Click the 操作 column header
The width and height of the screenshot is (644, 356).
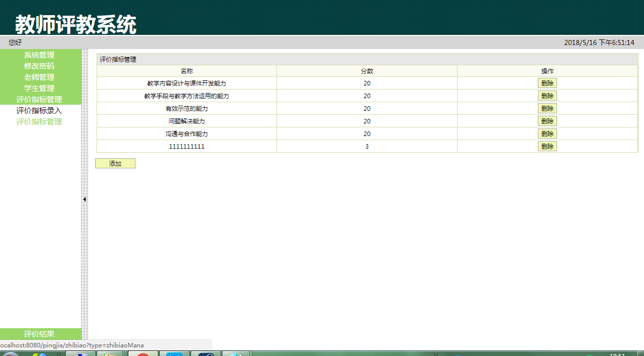pos(547,71)
